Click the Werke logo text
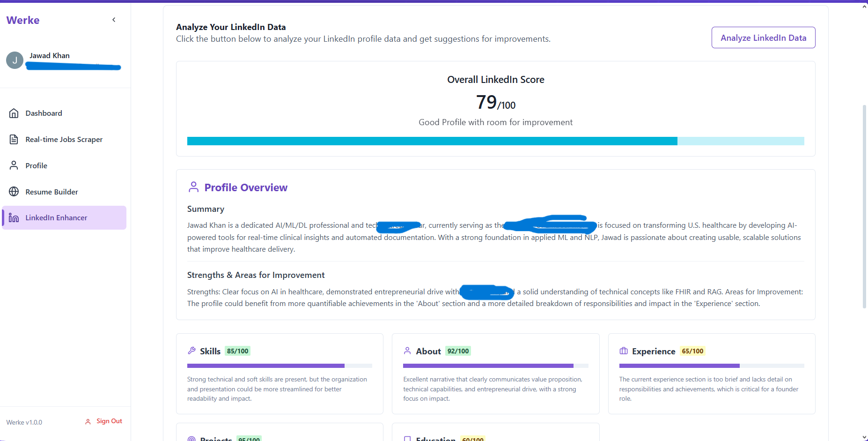This screenshot has height=441, width=868. coord(23,20)
